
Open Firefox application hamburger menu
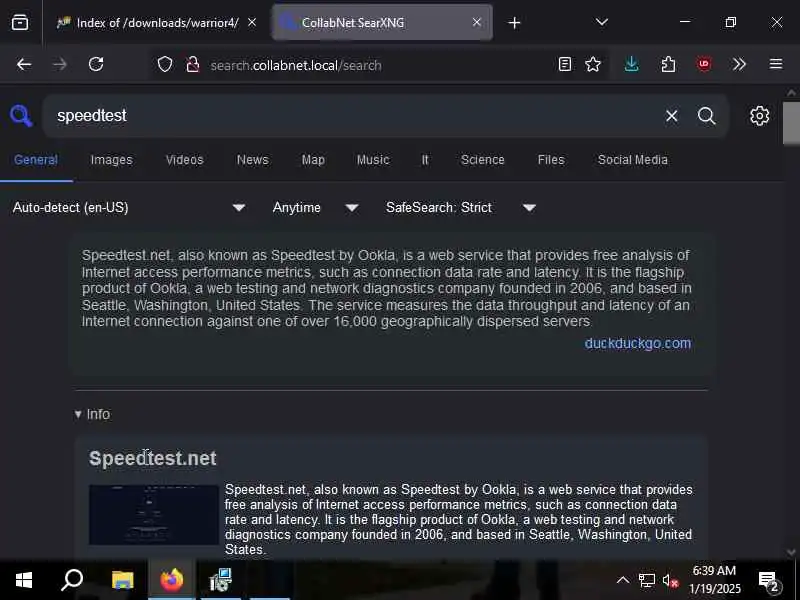(x=776, y=64)
